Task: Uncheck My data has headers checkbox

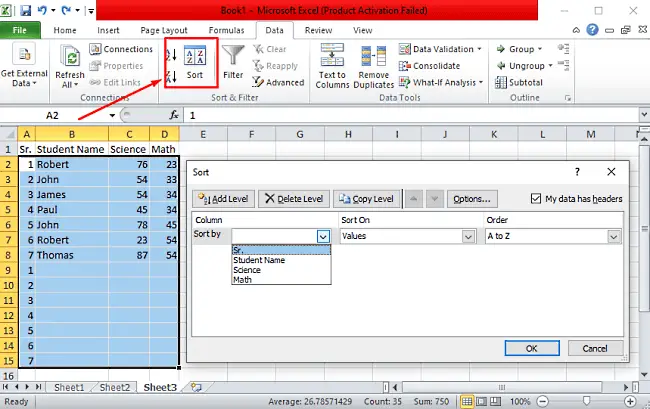Action: point(536,198)
